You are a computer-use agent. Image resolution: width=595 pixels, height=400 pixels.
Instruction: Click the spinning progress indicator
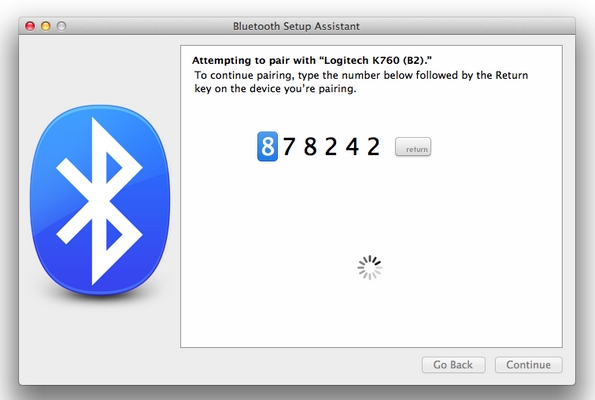tap(370, 268)
